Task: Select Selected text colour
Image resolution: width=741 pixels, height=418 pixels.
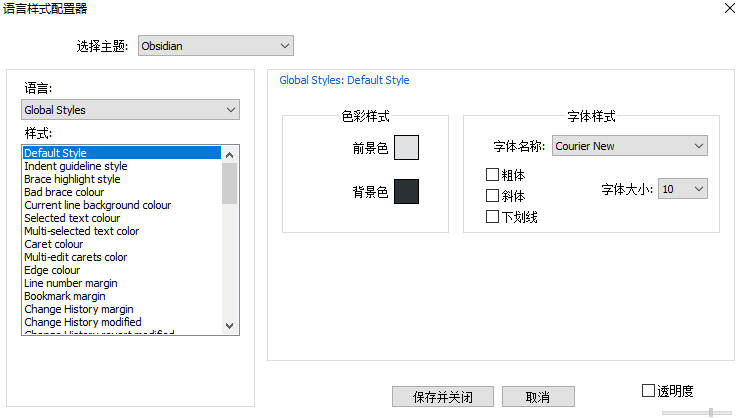Action: point(122,218)
